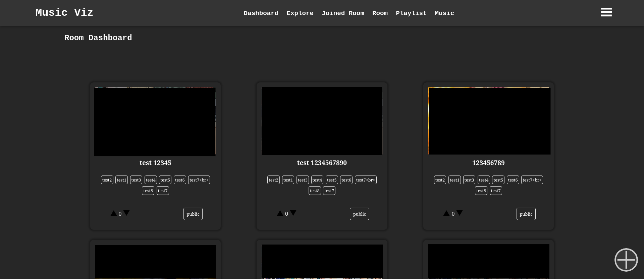Click the 'test 12345' room thumbnail
Image resolution: width=644 pixels, height=279 pixels.
155,122
